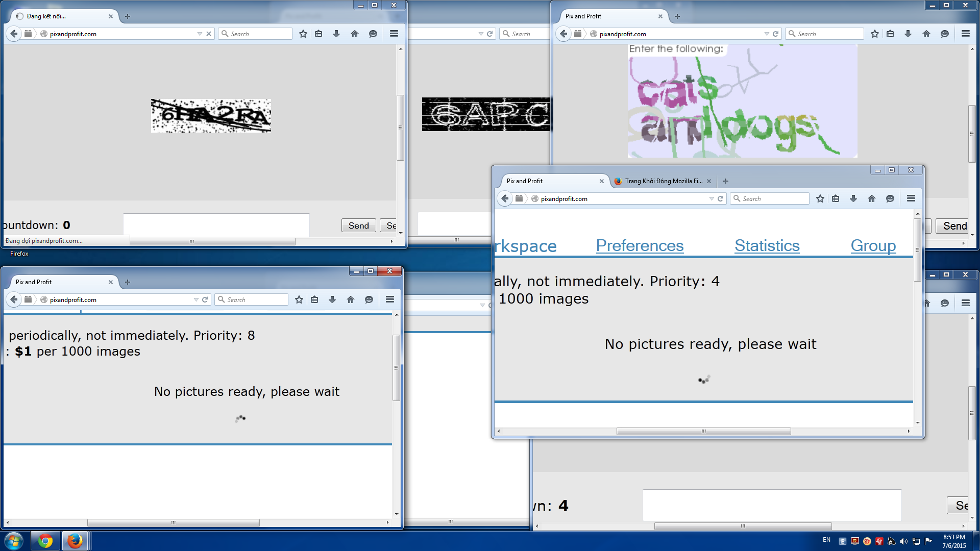Show bookmarks list icon in Statistics window
The width and height of the screenshot is (980, 551).
point(836,198)
